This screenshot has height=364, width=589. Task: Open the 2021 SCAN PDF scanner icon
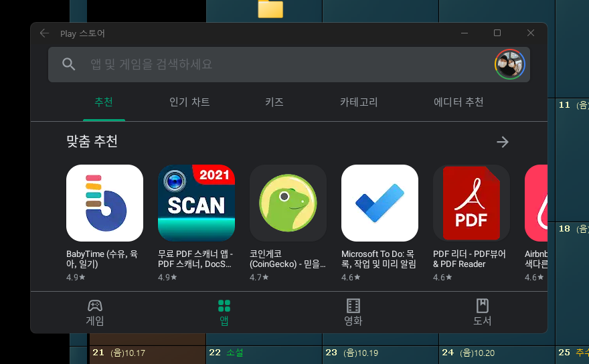tap(197, 203)
